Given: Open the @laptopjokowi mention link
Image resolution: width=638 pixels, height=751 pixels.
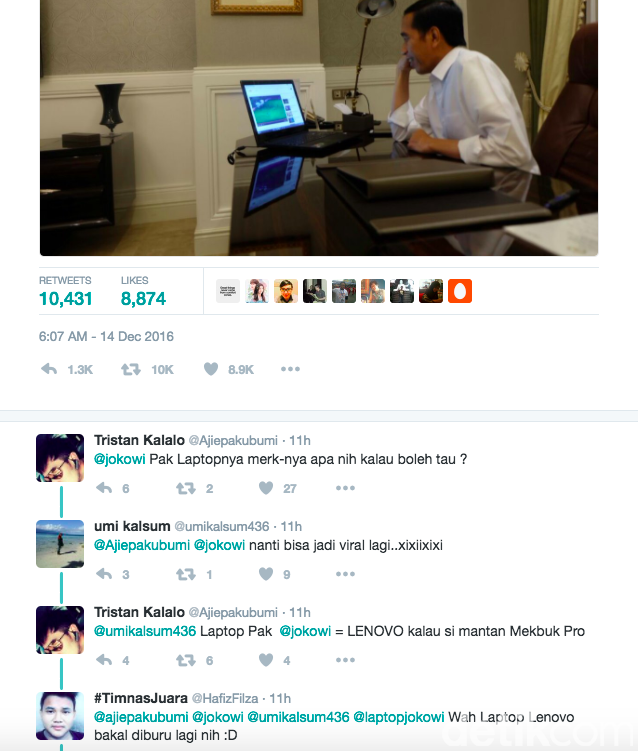Looking at the screenshot, I should pos(399,717).
